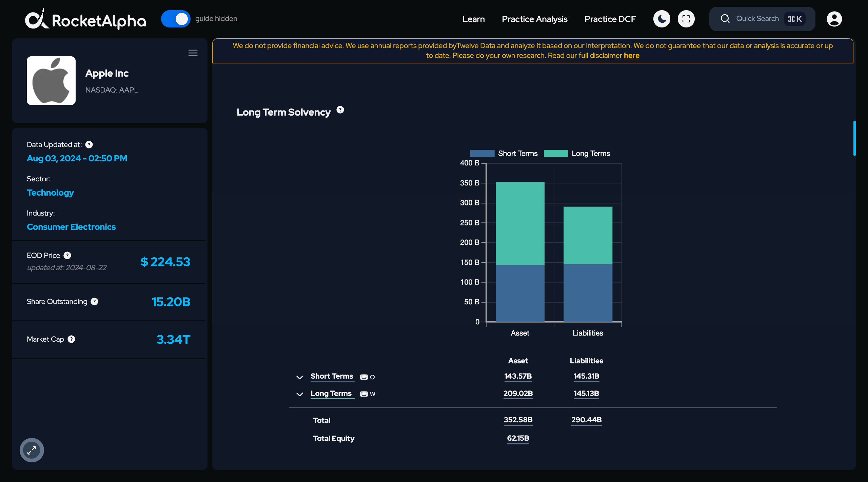
Task: Open Practice Analysis page
Action: (534, 19)
